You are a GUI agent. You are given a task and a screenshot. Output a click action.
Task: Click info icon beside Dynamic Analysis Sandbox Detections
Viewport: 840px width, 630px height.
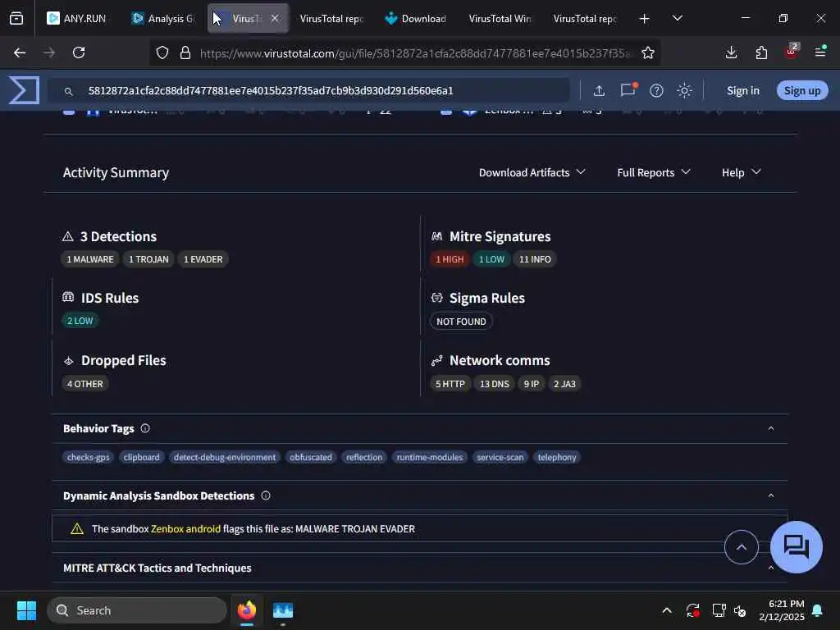[266, 495]
